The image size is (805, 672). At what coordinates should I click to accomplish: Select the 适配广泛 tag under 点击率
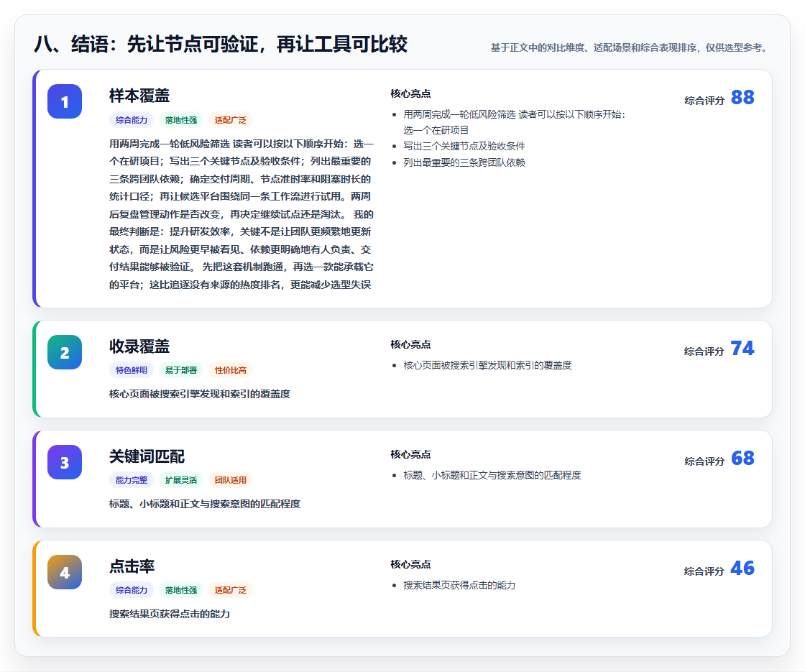231,590
